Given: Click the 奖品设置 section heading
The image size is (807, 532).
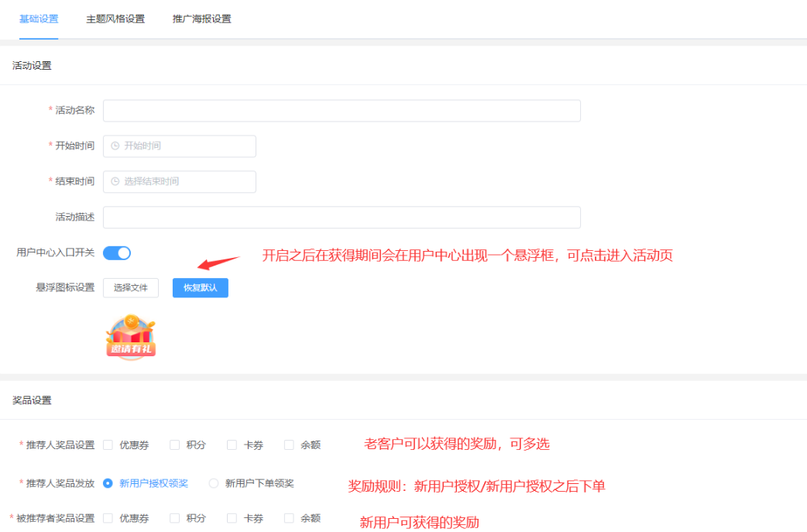Looking at the screenshot, I should tap(32, 400).
